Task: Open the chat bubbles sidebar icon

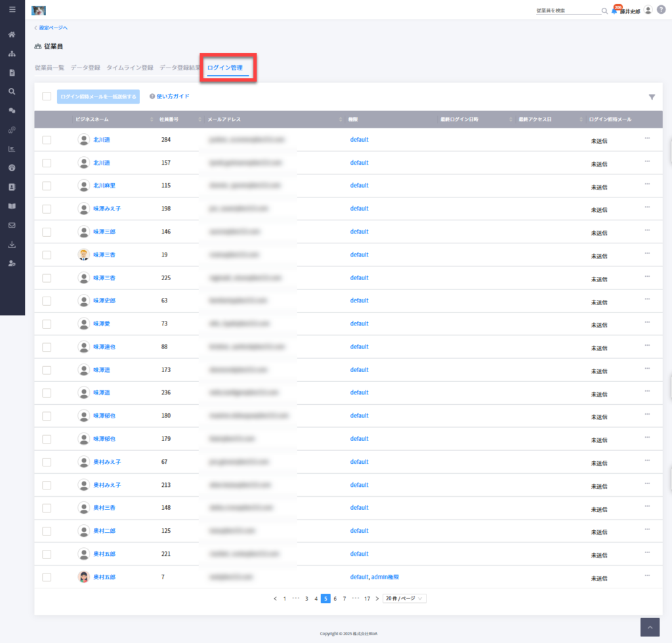Action: [12, 110]
